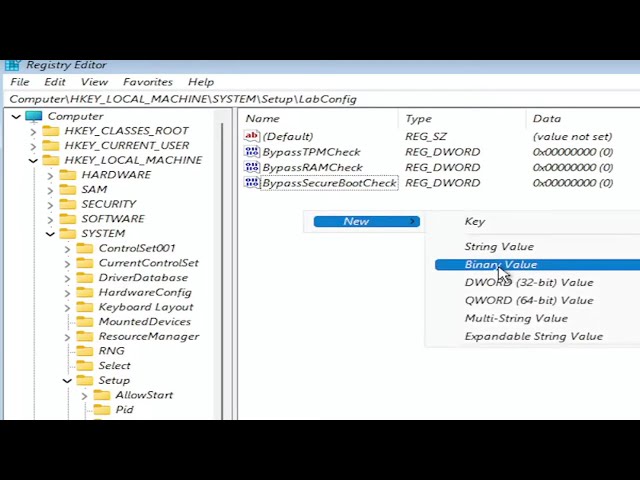Collapse the Computer root node
The width and height of the screenshot is (640, 480).
(16, 117)
